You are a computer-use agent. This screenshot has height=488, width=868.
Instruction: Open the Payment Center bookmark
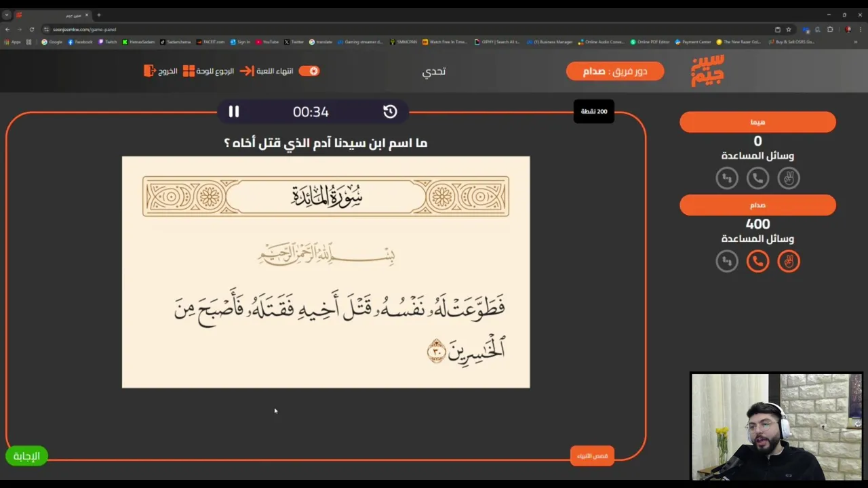pyautogui.click(x=693, y=42)
